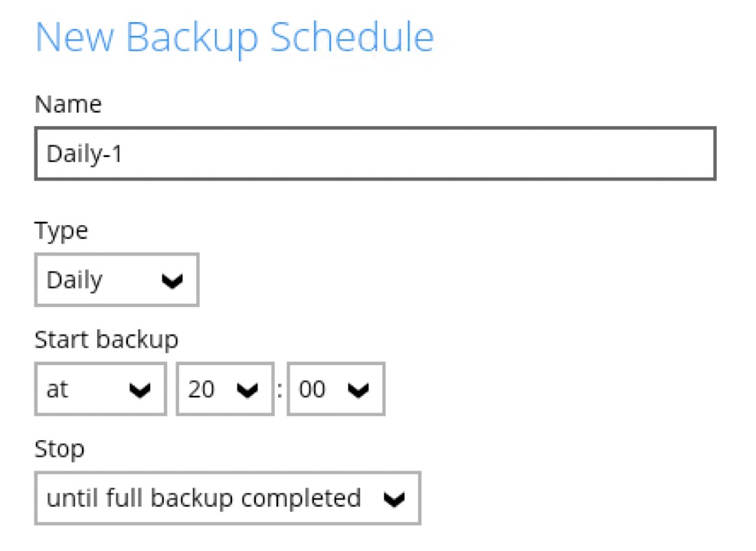Click the 'Name' field label

point(68,104)
